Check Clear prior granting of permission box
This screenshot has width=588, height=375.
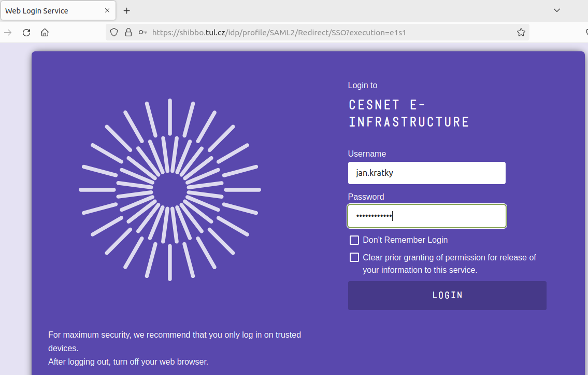pos(354,257)
